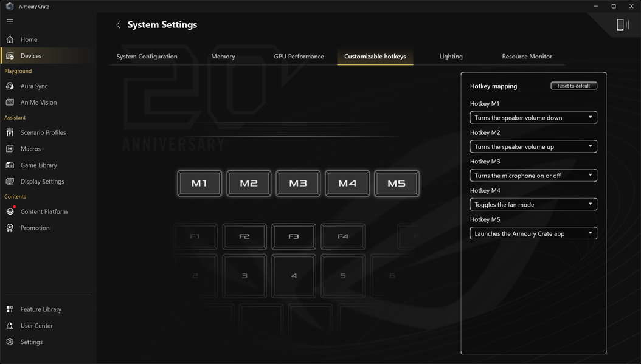
Task: Select the Customizable hotkeys tab
Action: click(375, 57)
